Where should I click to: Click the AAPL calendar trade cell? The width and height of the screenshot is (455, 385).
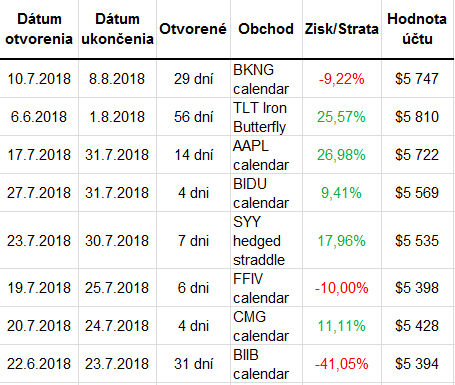click(x=266, y=155)
